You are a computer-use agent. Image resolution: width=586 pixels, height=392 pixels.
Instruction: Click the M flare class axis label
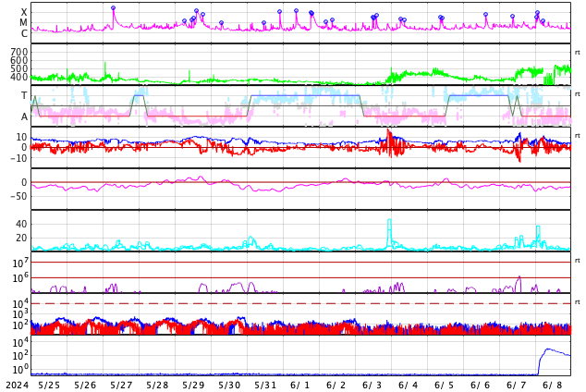pos(23,23)
